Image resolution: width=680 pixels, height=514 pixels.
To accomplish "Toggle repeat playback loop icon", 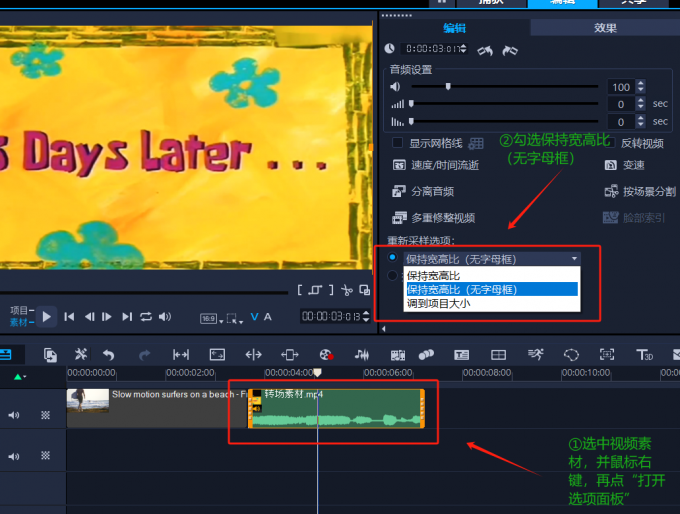I will click(146, 317).
